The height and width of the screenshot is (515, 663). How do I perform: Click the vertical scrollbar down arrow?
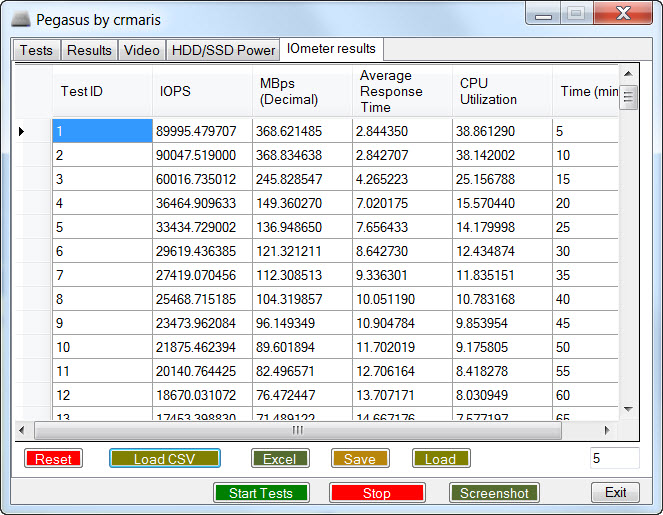(x=628, y=409)
